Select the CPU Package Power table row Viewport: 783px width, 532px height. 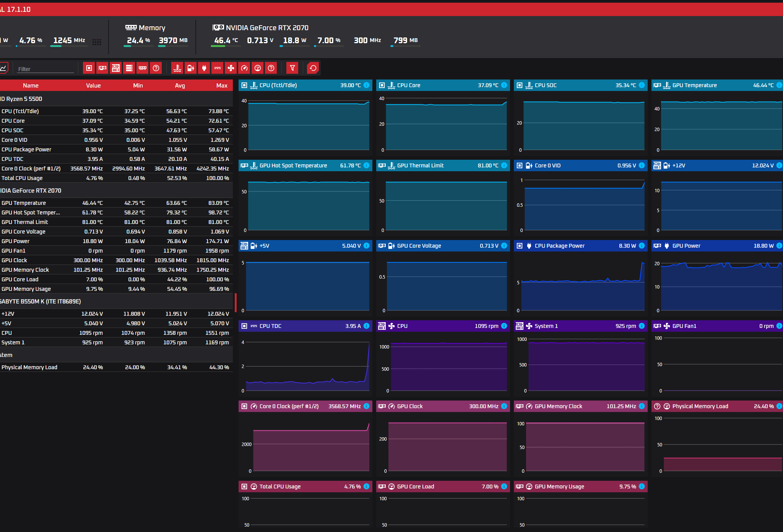pos(116,149)
